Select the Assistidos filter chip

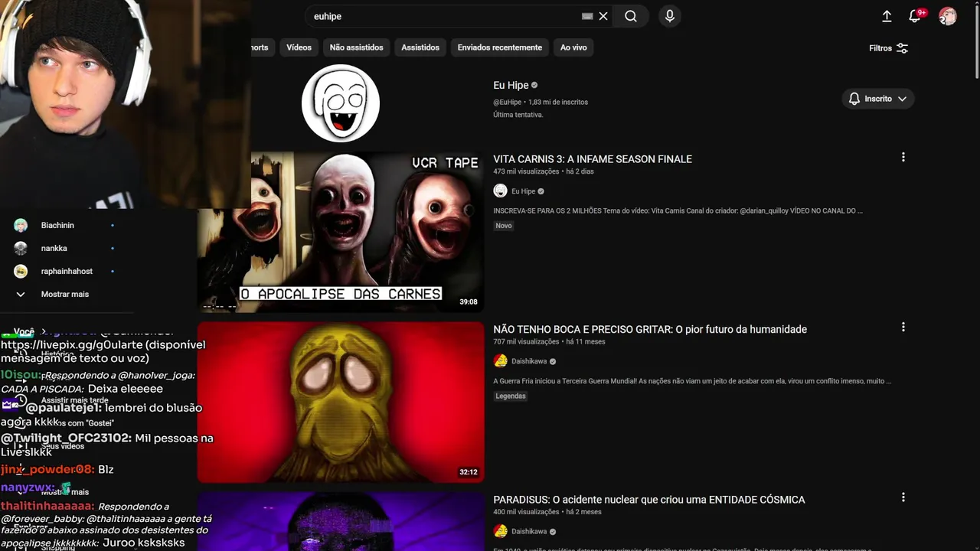420,47
